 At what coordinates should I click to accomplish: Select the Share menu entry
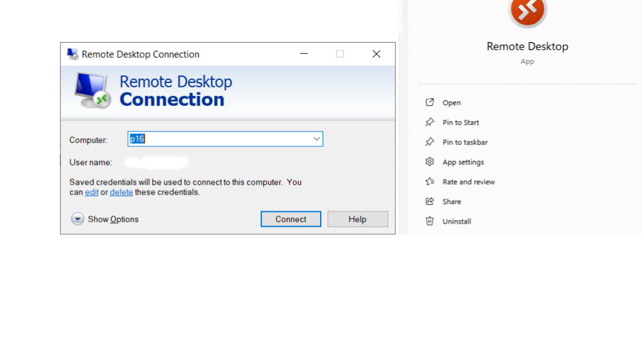pos(452,201)
